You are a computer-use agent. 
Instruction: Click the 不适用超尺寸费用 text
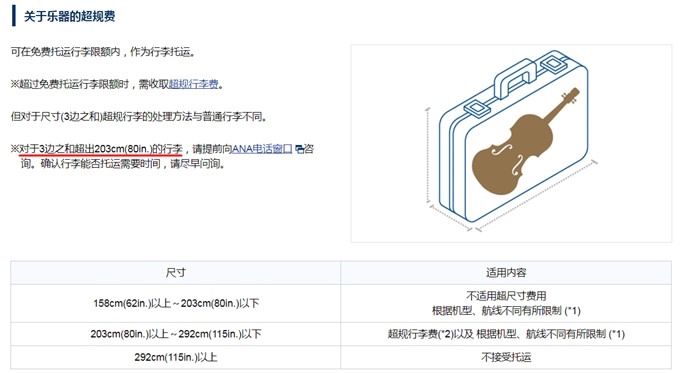pos(506,296)
